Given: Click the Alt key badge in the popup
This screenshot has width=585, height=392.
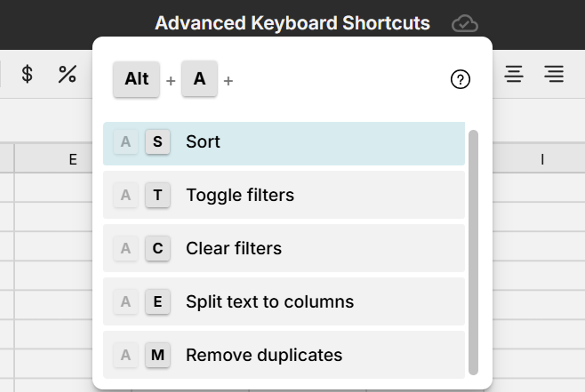Looking at the screenshot, I should (137, 79).
